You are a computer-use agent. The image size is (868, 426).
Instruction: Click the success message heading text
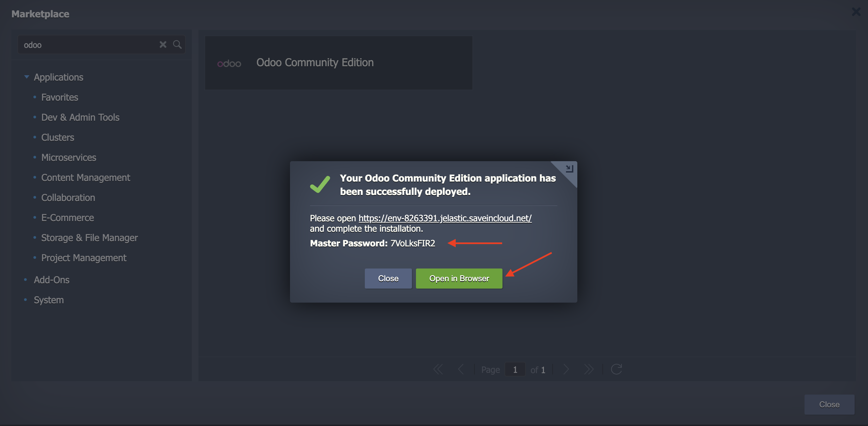click(447, 185)
